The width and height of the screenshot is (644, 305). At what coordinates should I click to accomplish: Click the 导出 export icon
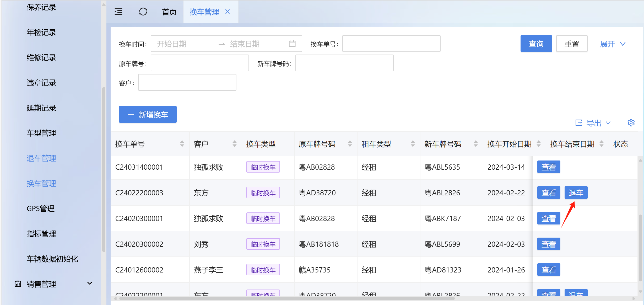[x=578, y=123]
